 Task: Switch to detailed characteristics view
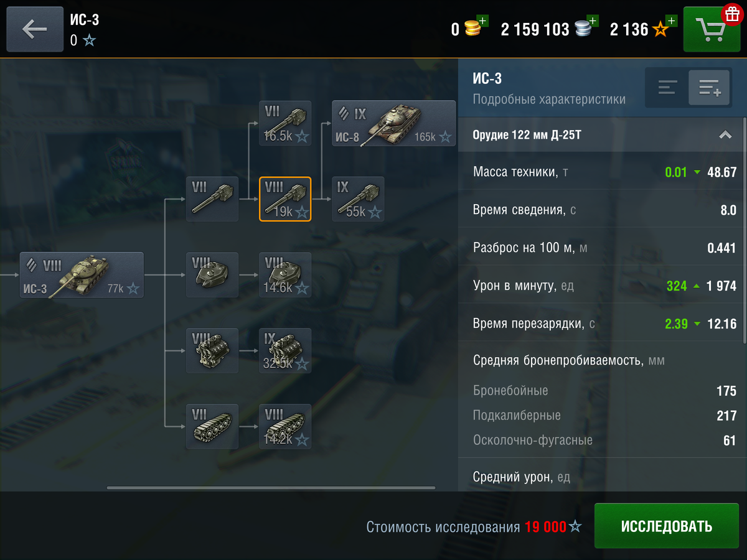click(x=709, y=88)
